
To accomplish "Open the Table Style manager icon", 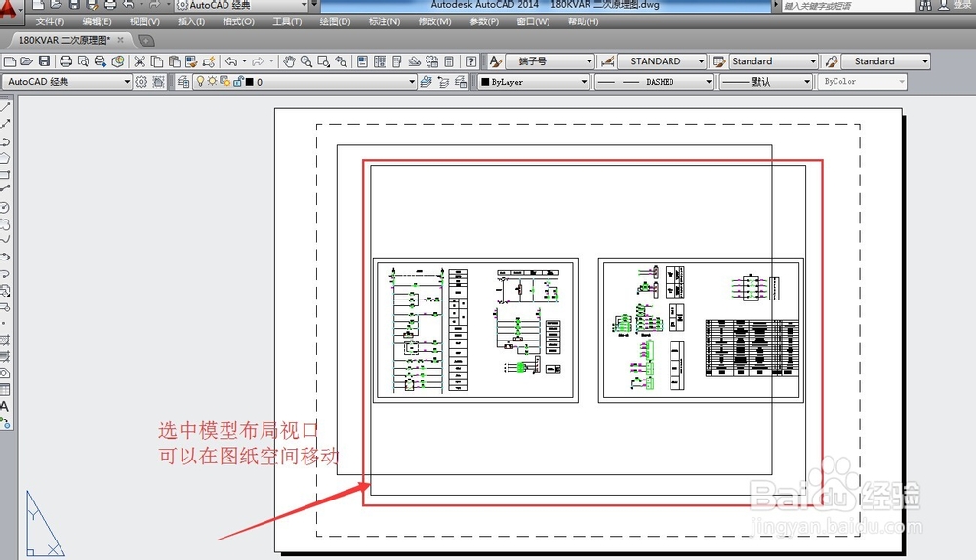I will pos(719,61).
